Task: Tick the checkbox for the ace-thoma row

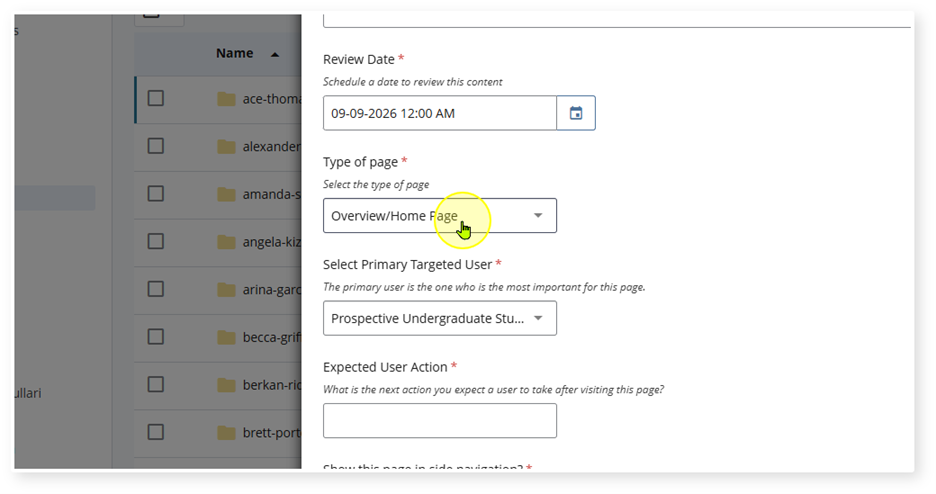Action: [x=156, y=98]
